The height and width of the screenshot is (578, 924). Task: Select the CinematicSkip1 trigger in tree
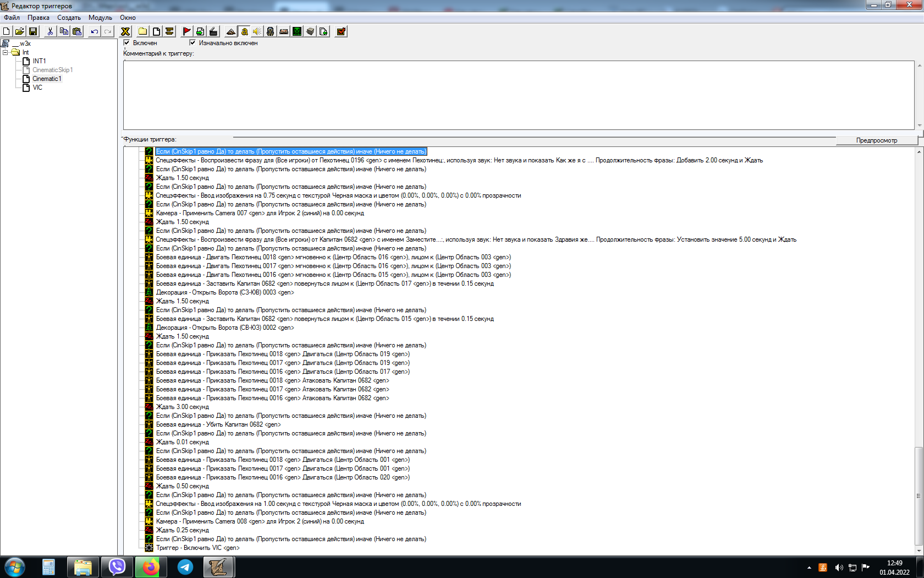point(52,70)
